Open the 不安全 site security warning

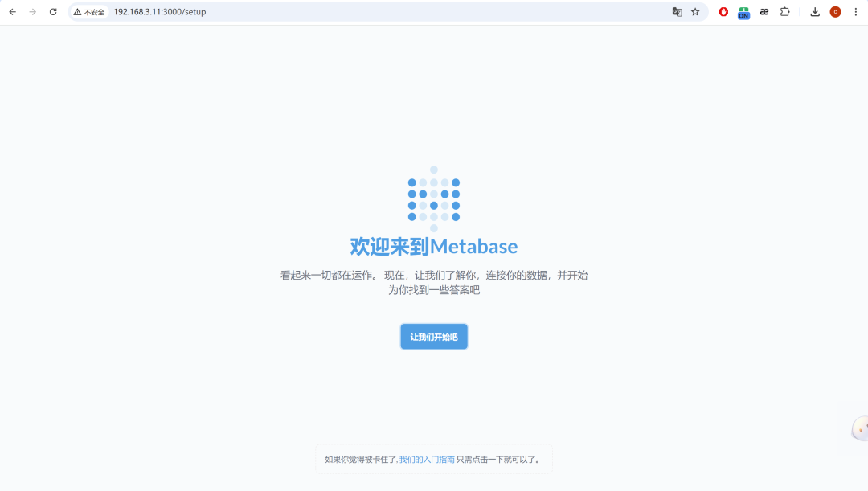tap(89, 11)
